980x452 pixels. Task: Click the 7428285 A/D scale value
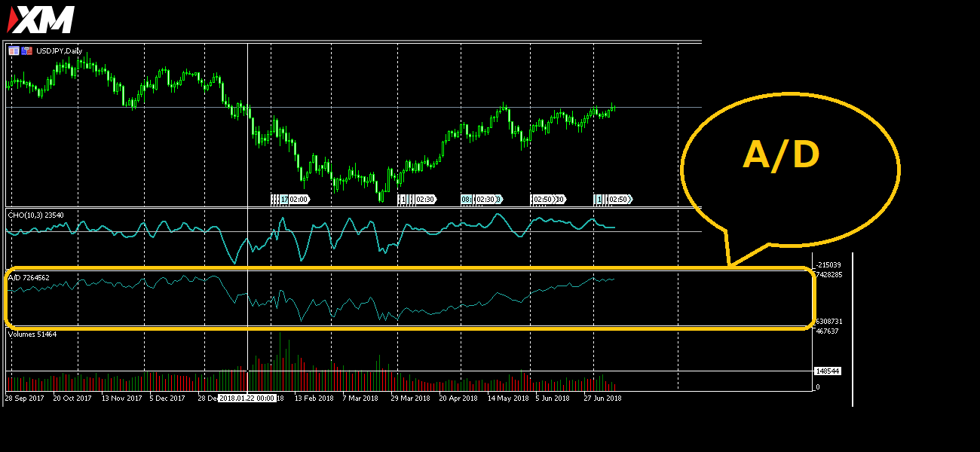click(x=829, y=275)
